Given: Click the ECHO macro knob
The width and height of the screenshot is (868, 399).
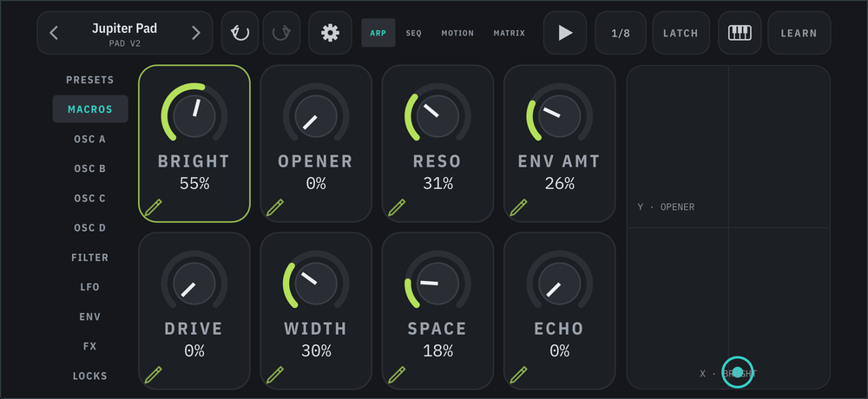Looking at the screenshot, I should point(560,284).
